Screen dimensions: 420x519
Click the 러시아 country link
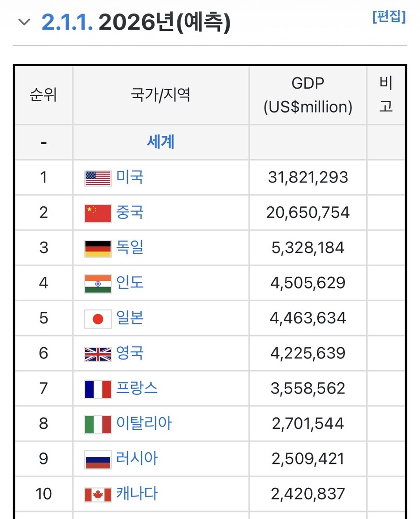click(x=136, y=459)
